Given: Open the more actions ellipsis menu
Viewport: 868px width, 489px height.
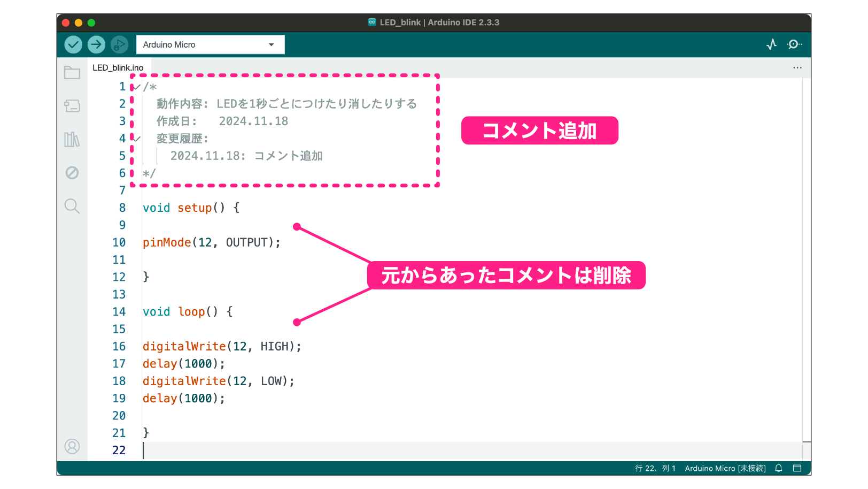Looking at the screenshot, I should (x=797, y=67).
